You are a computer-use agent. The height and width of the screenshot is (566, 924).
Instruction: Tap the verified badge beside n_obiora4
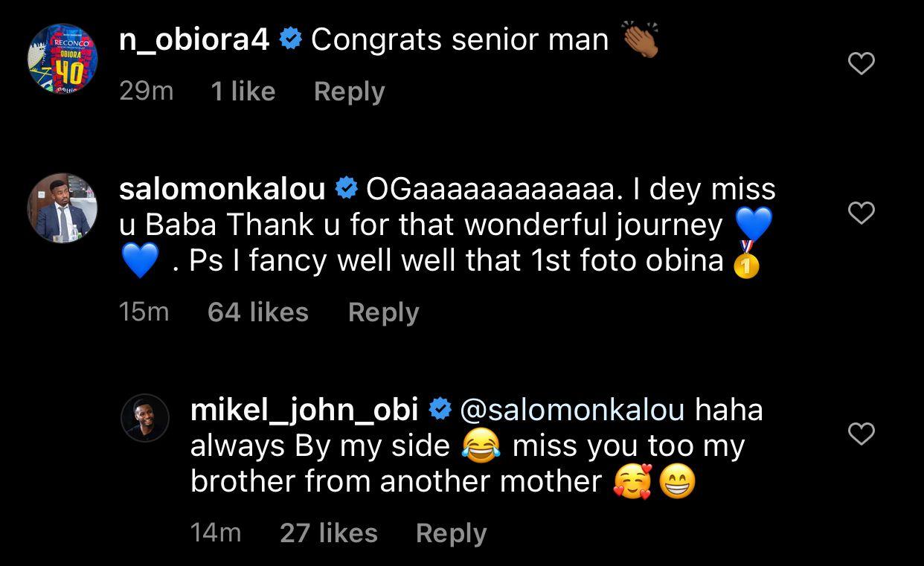290,40
